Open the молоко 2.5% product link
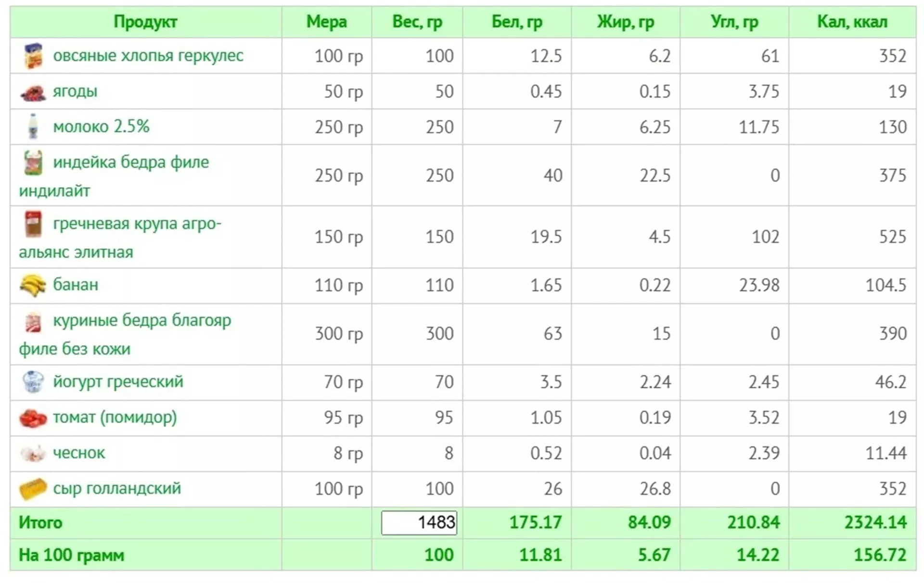This screenshot has height=583, width=924. [x=101, y=127]
